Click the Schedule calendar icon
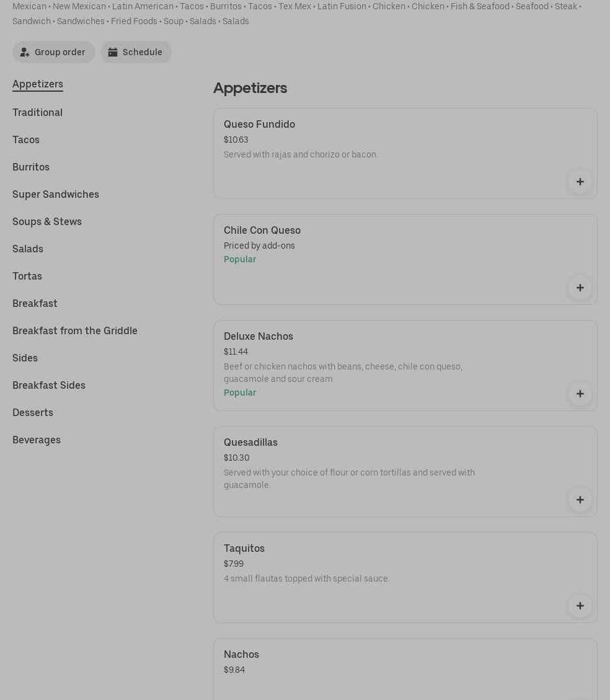610x700 pixels. (x=113, y=52)
